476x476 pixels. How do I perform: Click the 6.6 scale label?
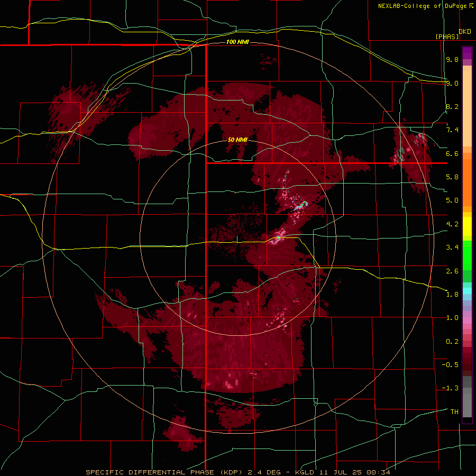click(452, 153)
